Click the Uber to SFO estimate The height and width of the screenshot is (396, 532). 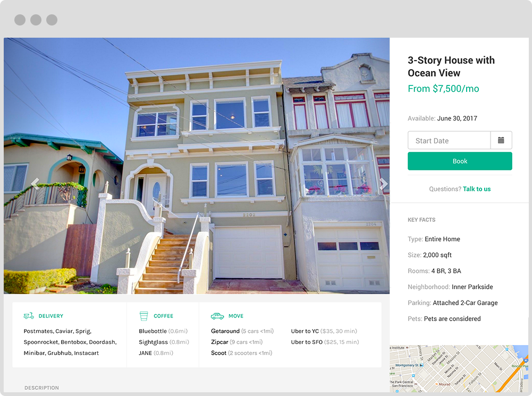tap(325, 342)
